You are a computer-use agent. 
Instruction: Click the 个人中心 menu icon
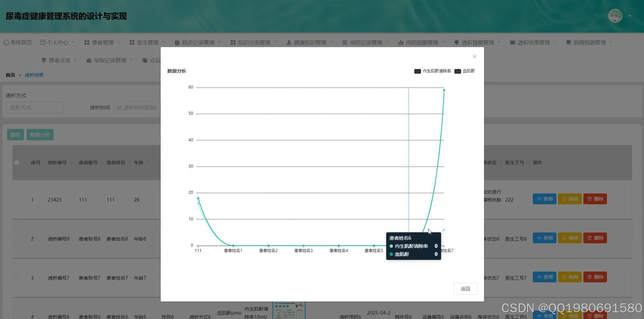42,42
